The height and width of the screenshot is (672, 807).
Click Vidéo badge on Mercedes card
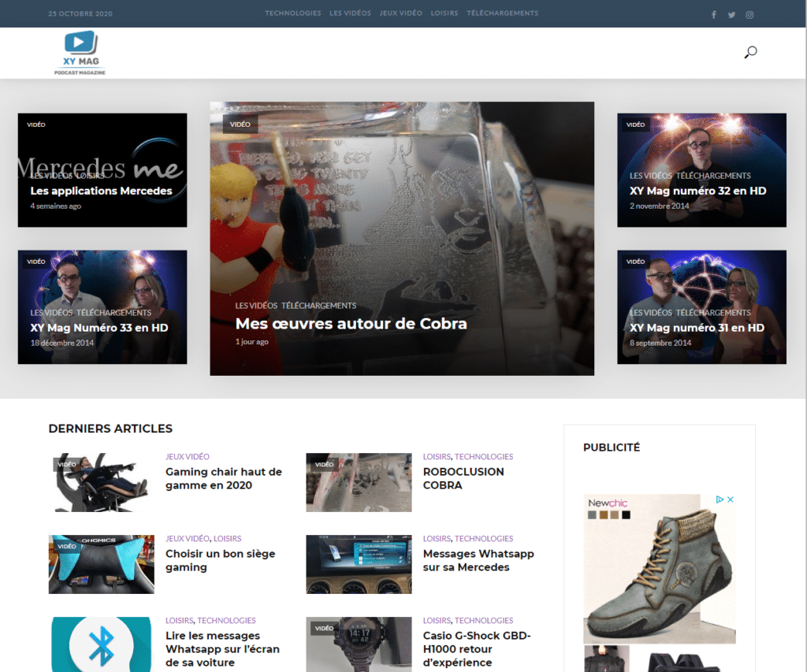pos(36,124)
